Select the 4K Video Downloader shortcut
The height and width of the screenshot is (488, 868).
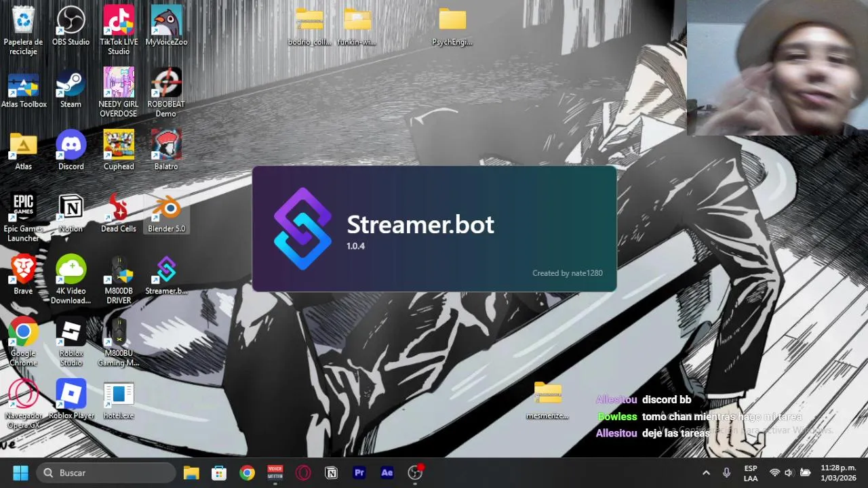click(71, 279)
